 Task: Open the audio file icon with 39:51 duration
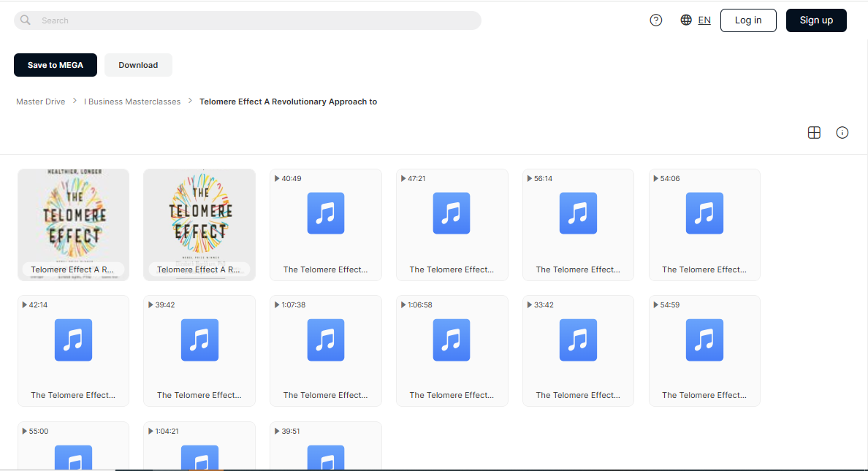(326, 458)
